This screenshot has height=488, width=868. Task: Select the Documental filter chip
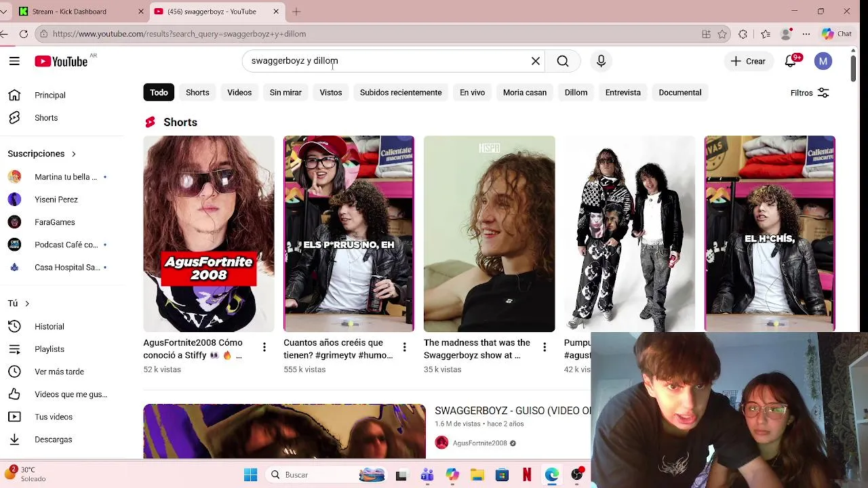[680, 92]
